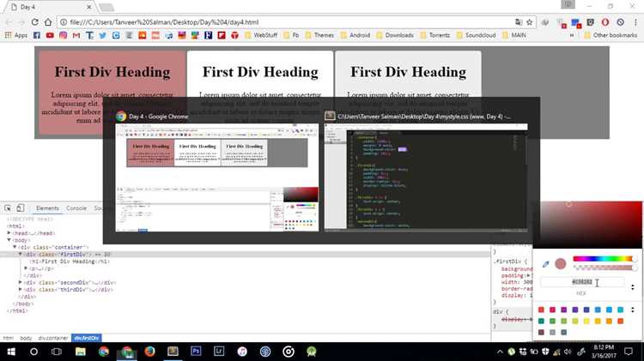Collapse the container div node
The image size is (644, 361).
coord(15,247)
